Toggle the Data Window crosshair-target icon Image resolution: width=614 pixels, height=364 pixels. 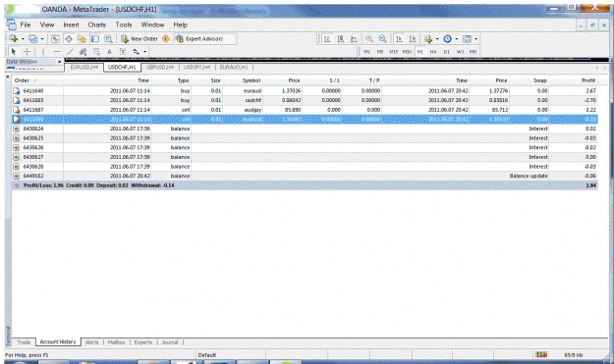coord(69,38)
